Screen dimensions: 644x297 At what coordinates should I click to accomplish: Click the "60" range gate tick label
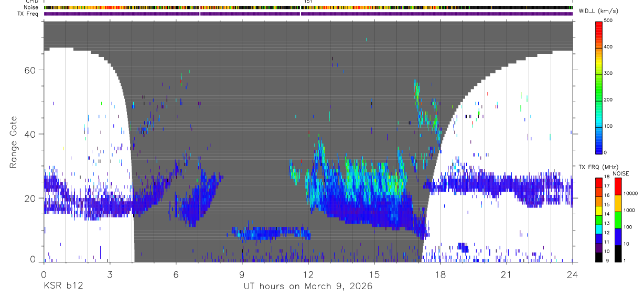click(x=29, y=70)
